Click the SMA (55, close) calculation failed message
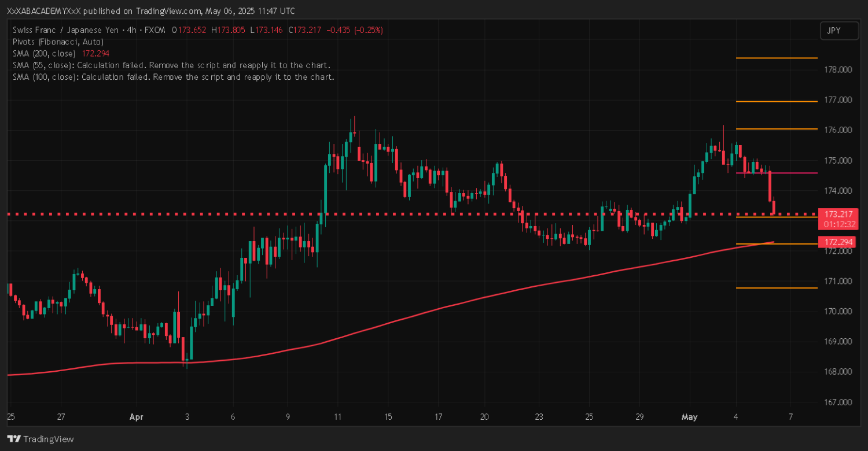The width and height of the screenshot is (868, 451). 171,65
